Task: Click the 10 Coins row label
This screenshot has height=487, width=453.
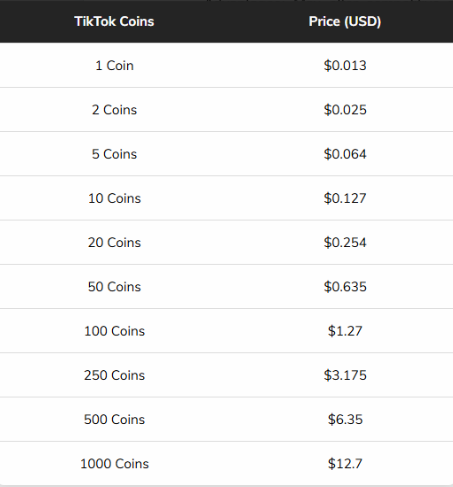Action: tap(114, 198)
